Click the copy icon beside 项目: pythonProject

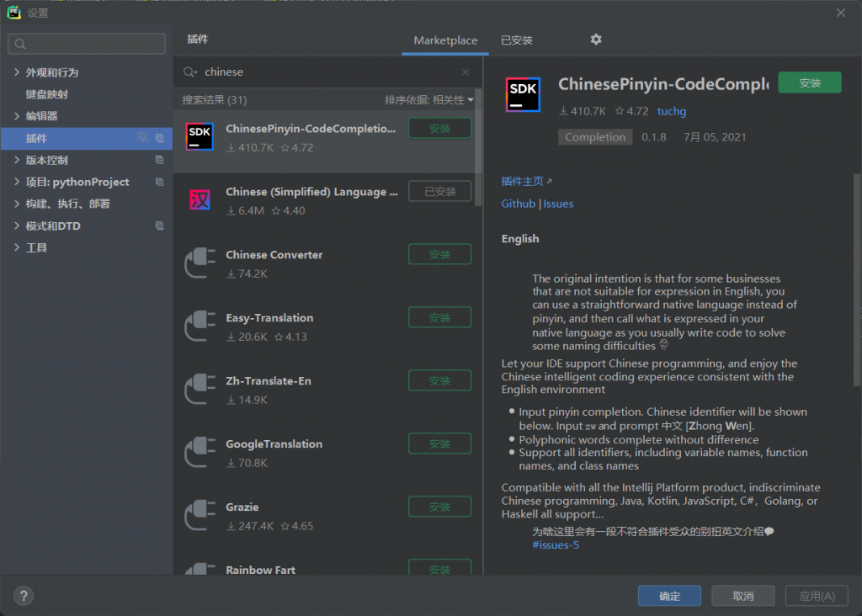coord(159,182)
